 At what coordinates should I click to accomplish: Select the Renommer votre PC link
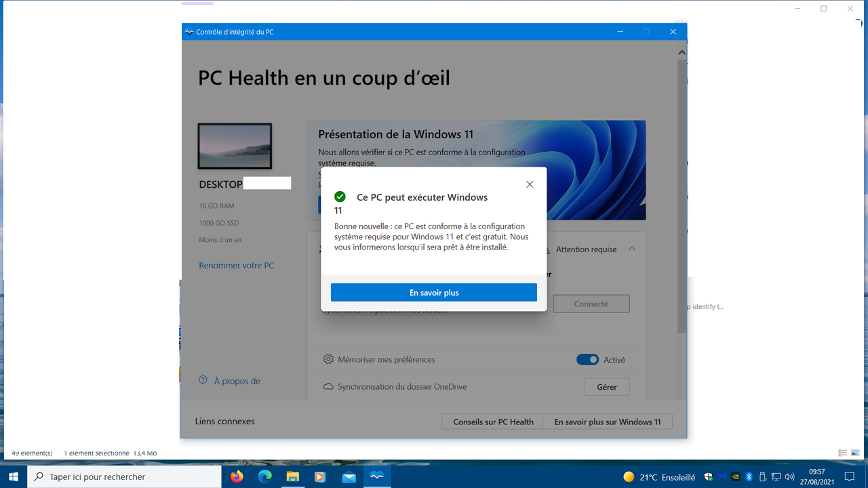[x=236, y=265]
